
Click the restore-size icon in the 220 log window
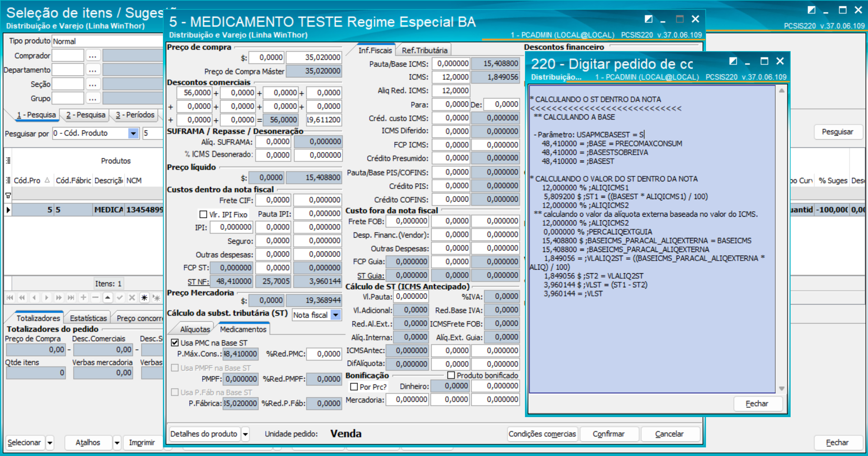tap(733, 61)
